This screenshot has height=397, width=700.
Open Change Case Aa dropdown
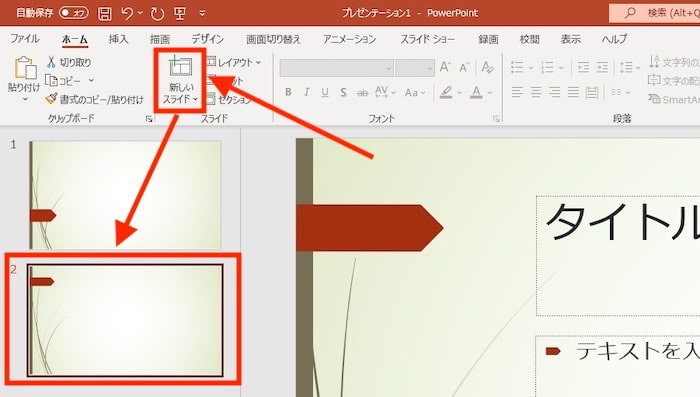(415, 93)
